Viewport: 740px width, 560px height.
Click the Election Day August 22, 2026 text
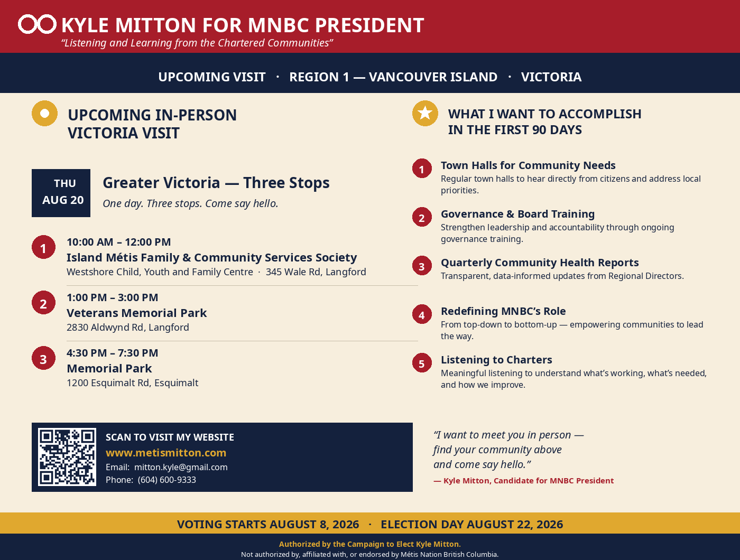click(472, 524)
